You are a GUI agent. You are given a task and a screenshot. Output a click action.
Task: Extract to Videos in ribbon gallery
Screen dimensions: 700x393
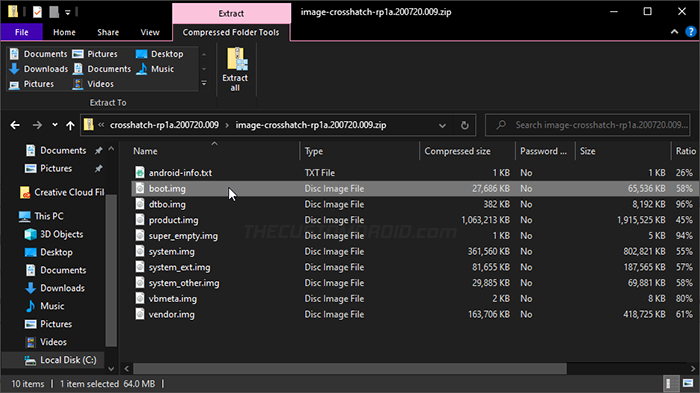tap(93, 84)
